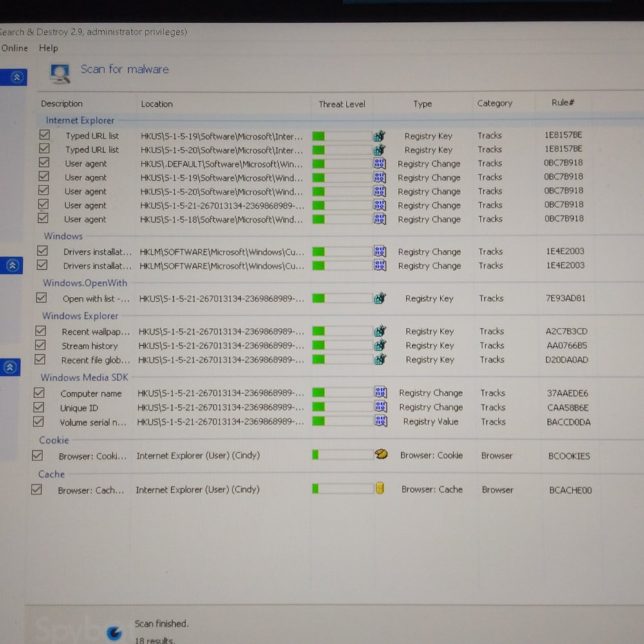Open the Online menu

[x=14, y=48]
